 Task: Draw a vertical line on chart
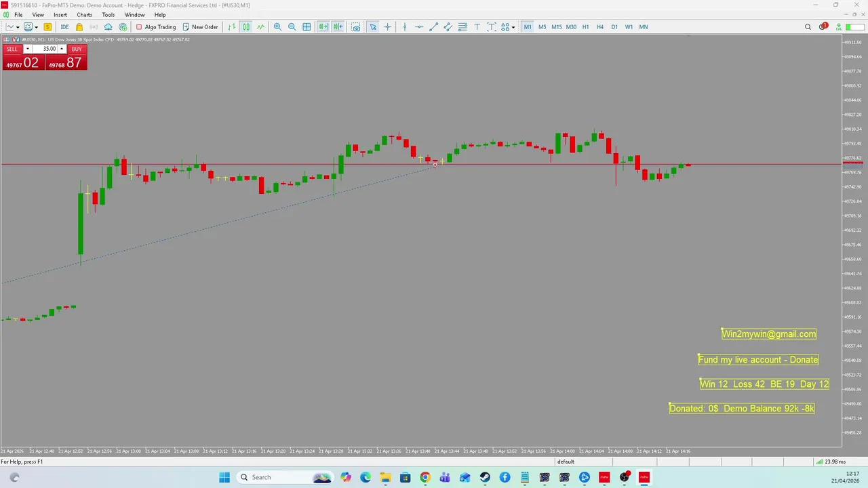(x=405, y=27)
